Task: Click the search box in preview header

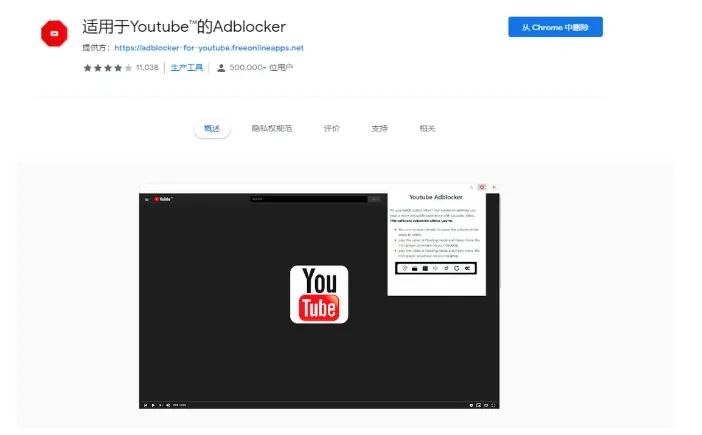Action: click(x=309, y=199)
